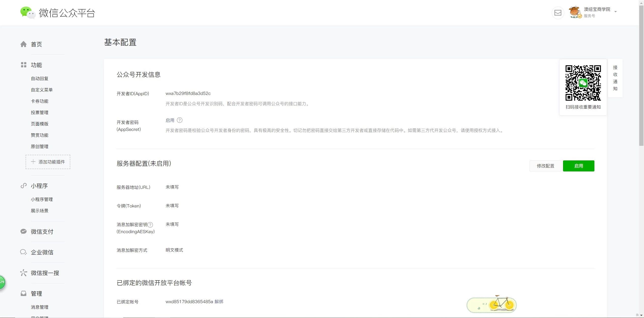Click the mini program icon beside 小程序
The width and height of the screenshot is (644, 318).
point(23,186)
